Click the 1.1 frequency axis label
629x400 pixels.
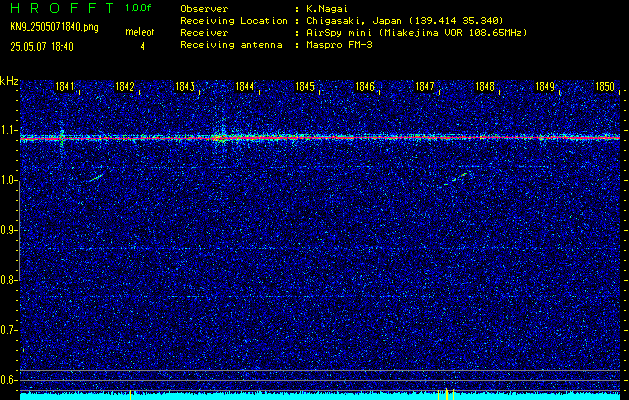8,130
